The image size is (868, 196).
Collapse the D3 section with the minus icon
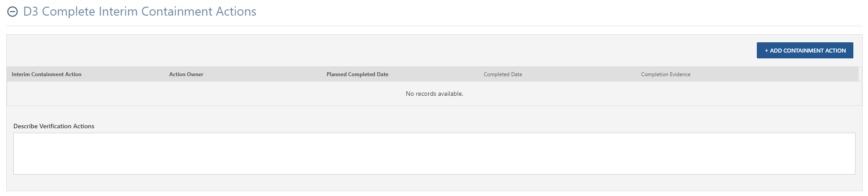(12, 12)
